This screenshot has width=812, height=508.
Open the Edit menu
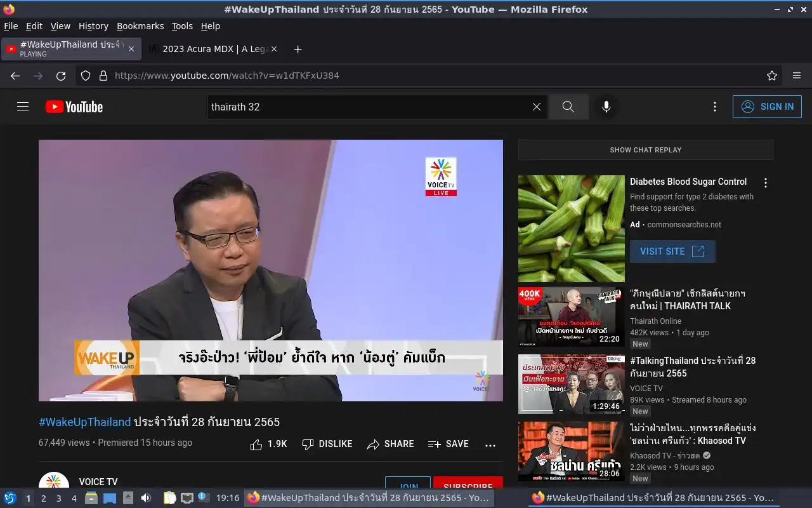(34, 26)
